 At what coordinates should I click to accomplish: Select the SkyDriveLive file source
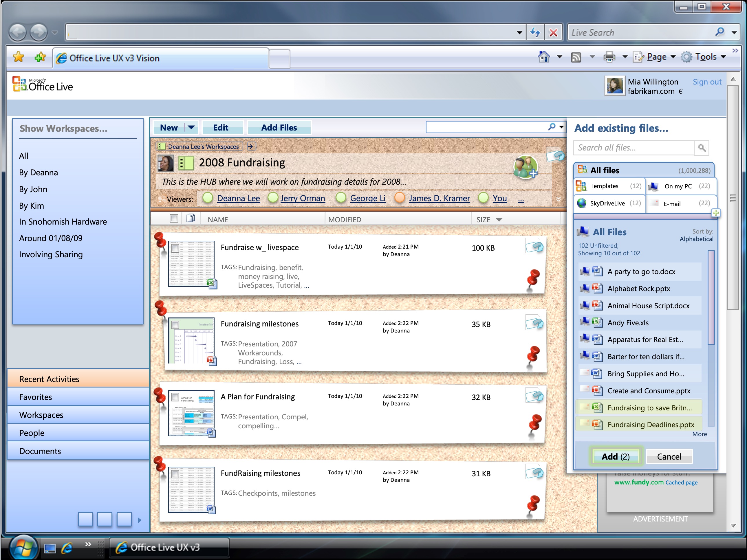tap(609, 203)
